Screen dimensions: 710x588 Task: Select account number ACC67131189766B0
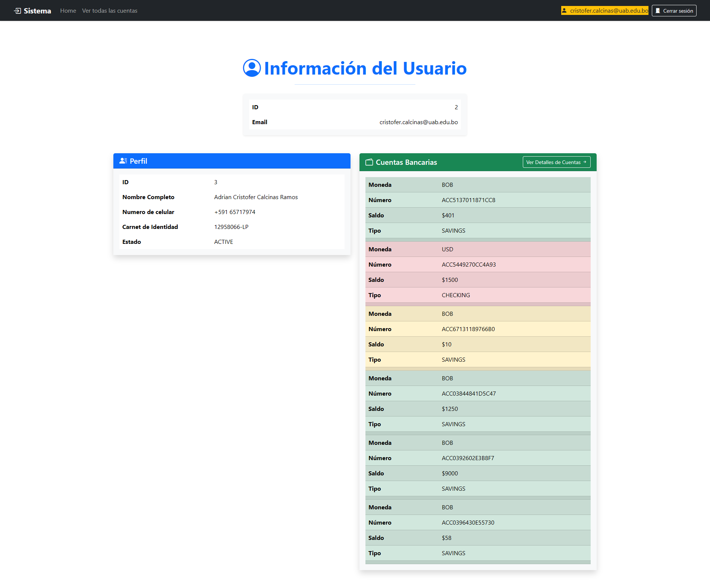pos(468,329)
